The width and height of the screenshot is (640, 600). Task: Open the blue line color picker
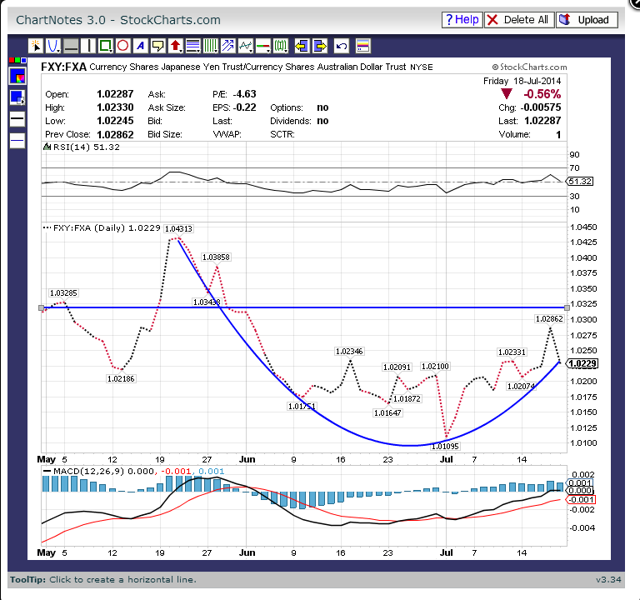click(18, 76)
